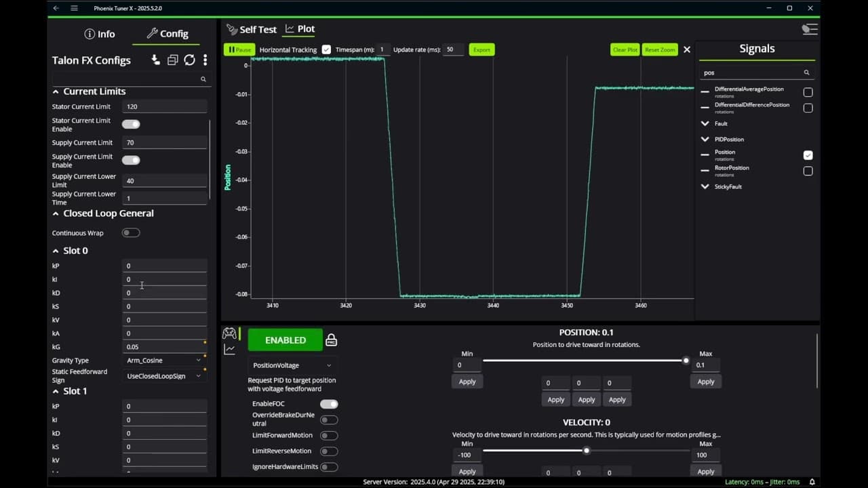
Task: Expand the PIDPosition signal group
Action: click(x=705, y=140)
